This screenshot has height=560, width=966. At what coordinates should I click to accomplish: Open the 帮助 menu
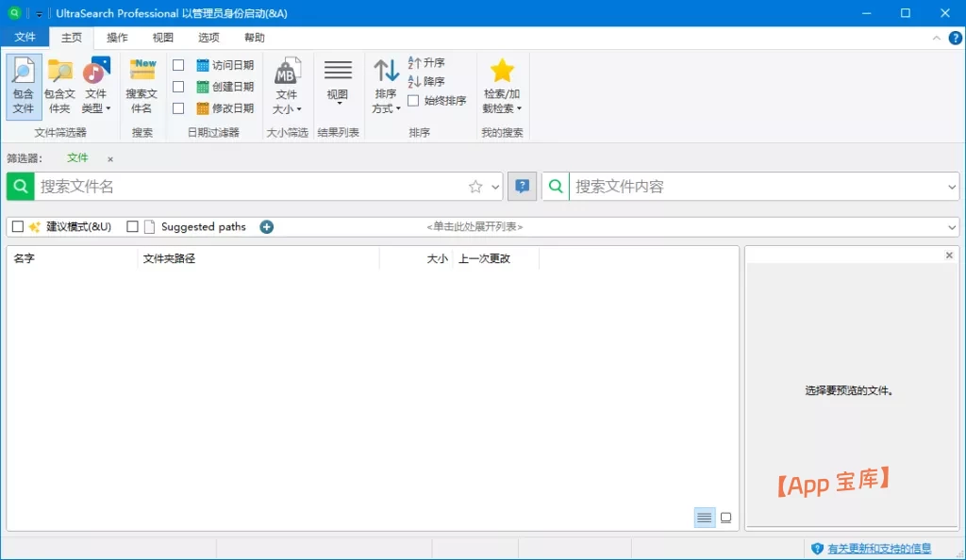pyautogui.click(x=254, y=37)
